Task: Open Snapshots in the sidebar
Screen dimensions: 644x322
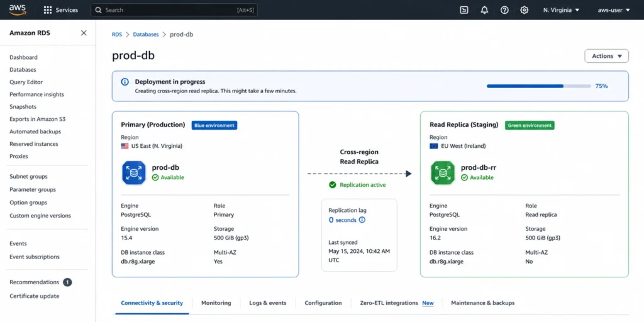Action: [x=23, y=107]
